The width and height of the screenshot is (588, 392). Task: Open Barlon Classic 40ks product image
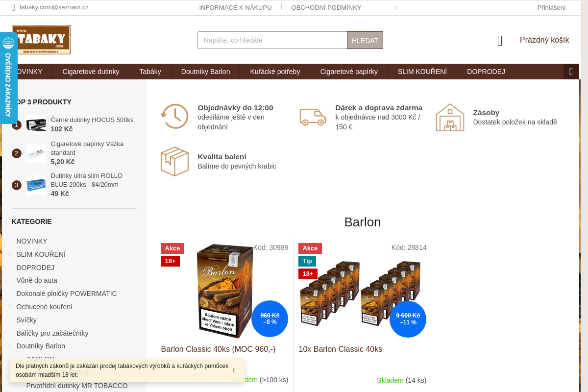225,291
